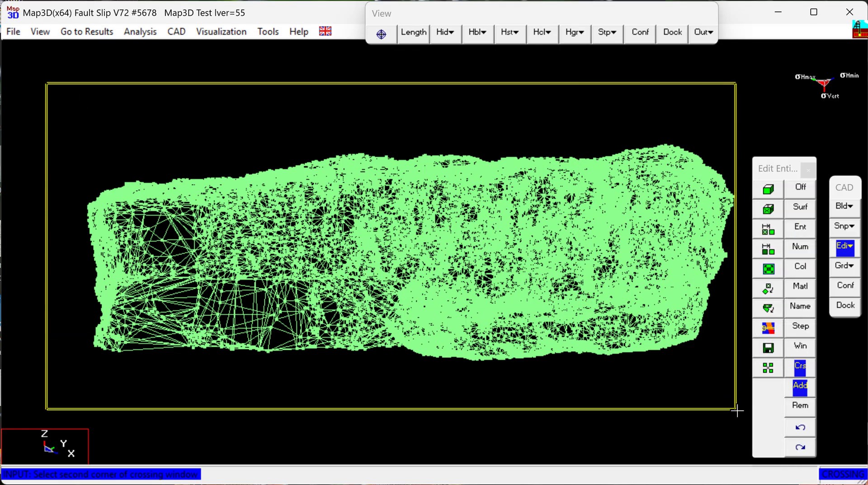Click the redo arrow icon
868x485 pixels.
[800, 447]
